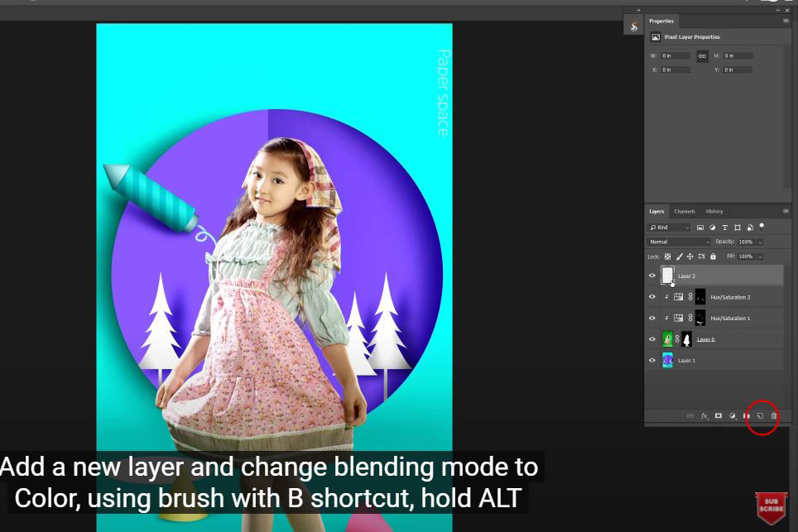Select the Layer 0 name
Image resolution: width=798 pixels, height=532 pixels.
(706, 339)
